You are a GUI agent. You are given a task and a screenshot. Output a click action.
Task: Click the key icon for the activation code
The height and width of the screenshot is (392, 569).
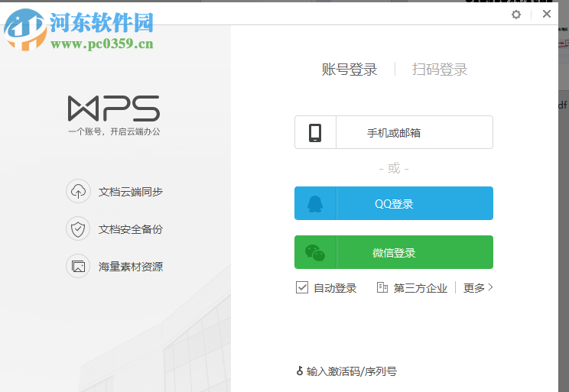300,371
